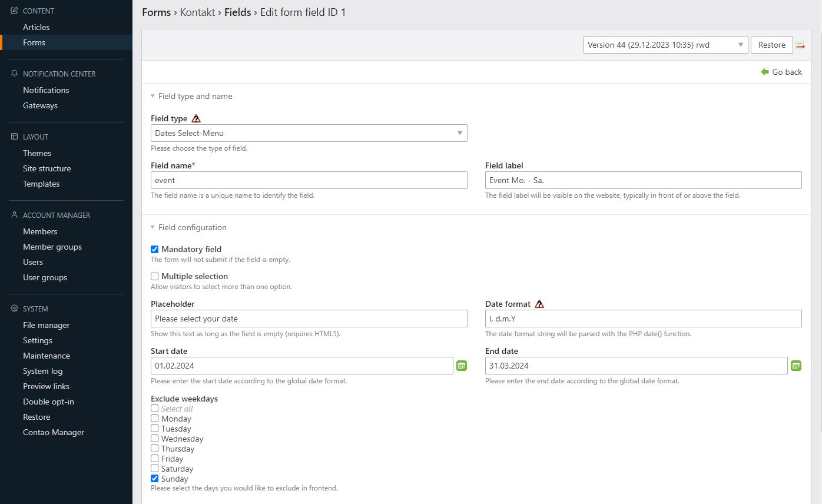Check Select all under Exclude weekdays
822x504 pixels.
(155, 409)
